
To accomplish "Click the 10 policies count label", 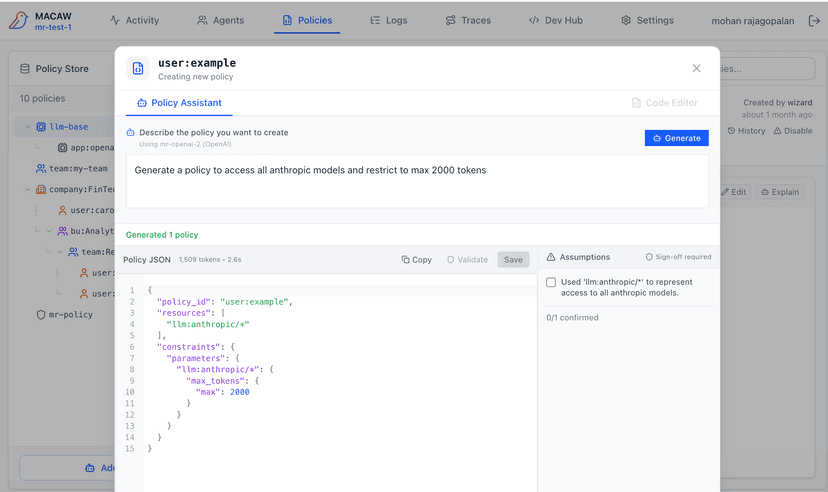I will tap(42, 99).
